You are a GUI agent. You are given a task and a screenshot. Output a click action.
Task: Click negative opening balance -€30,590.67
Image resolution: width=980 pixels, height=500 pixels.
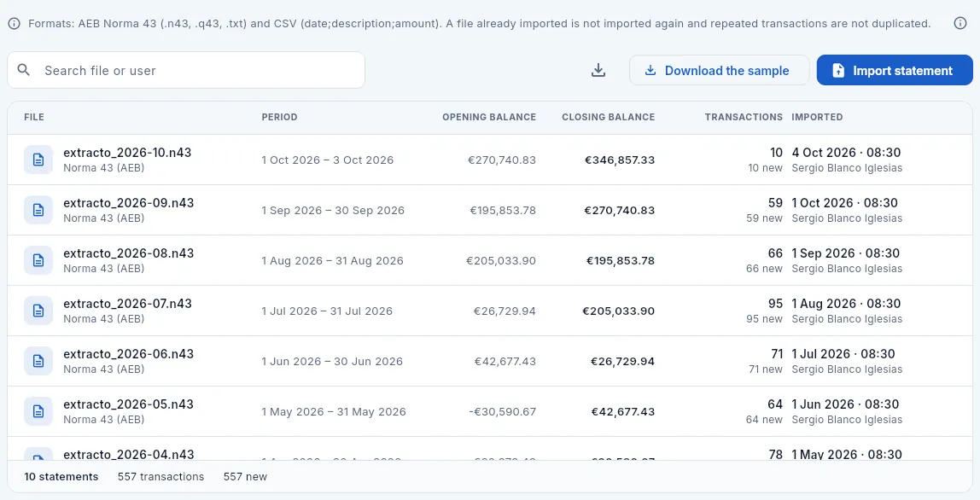[x=502, y=412]
